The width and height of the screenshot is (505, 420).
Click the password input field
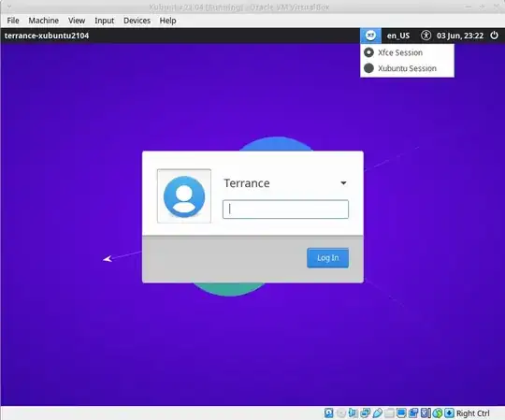[x=285, y=210]
